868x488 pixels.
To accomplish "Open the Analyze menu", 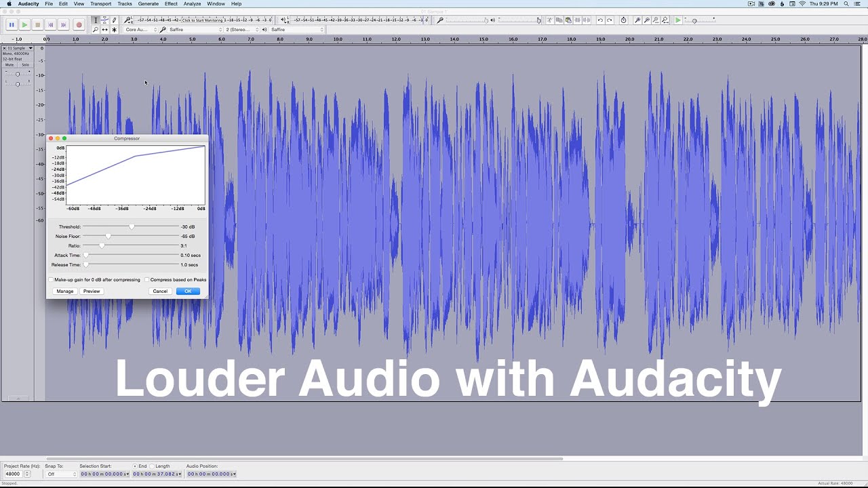I will tap(193, 4).
